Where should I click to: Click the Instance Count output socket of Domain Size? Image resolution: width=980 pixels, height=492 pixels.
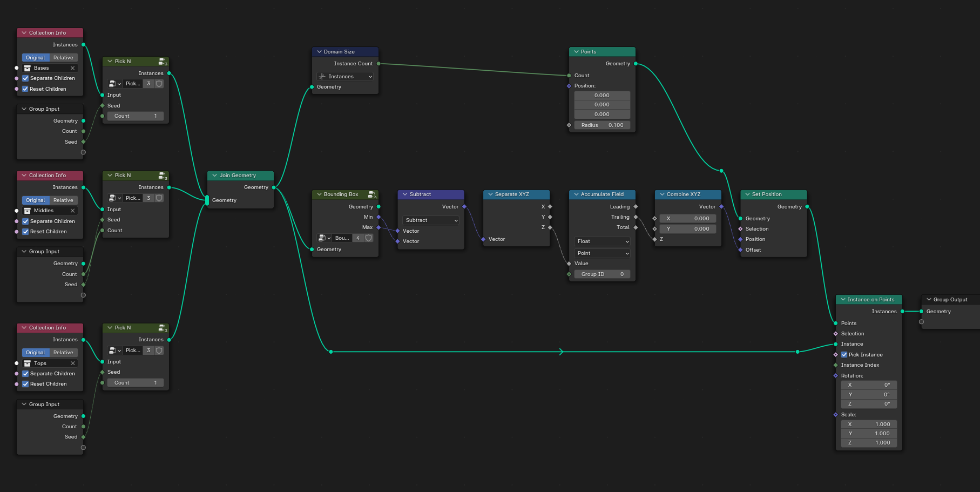pyautogui.click(x=379, y=64)
